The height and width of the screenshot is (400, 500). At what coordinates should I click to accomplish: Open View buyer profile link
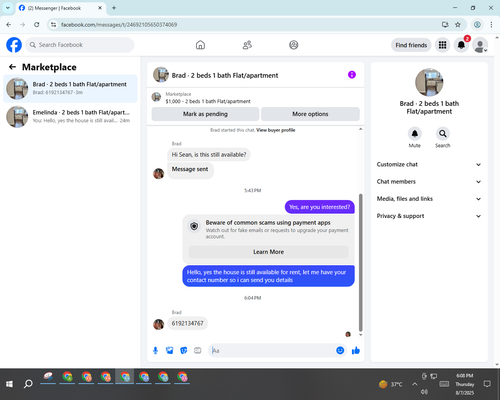[276, 130]
